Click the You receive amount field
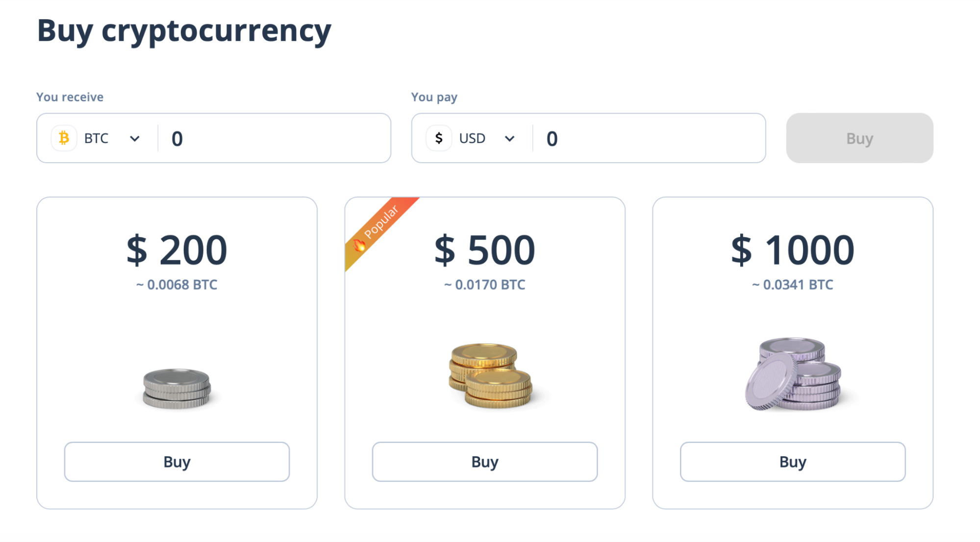The image size is (980, 542). pos(275,139)
